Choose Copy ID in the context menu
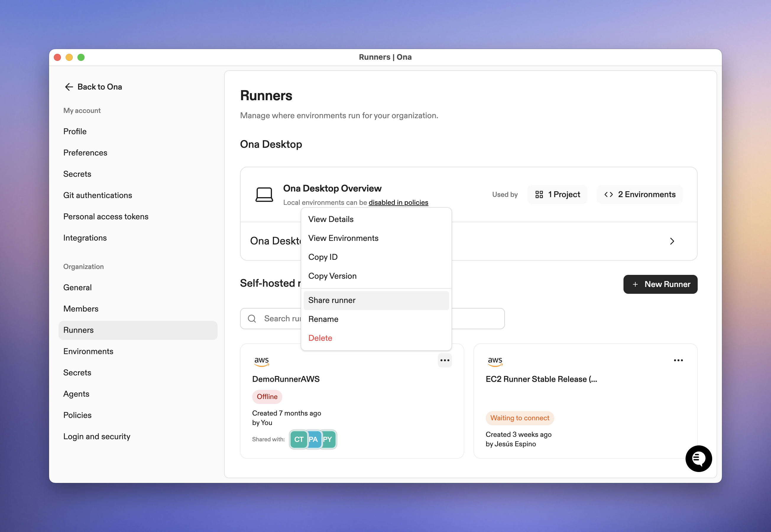Image resolution: width=771 pixels, height=532 pixels. (323, 257)
